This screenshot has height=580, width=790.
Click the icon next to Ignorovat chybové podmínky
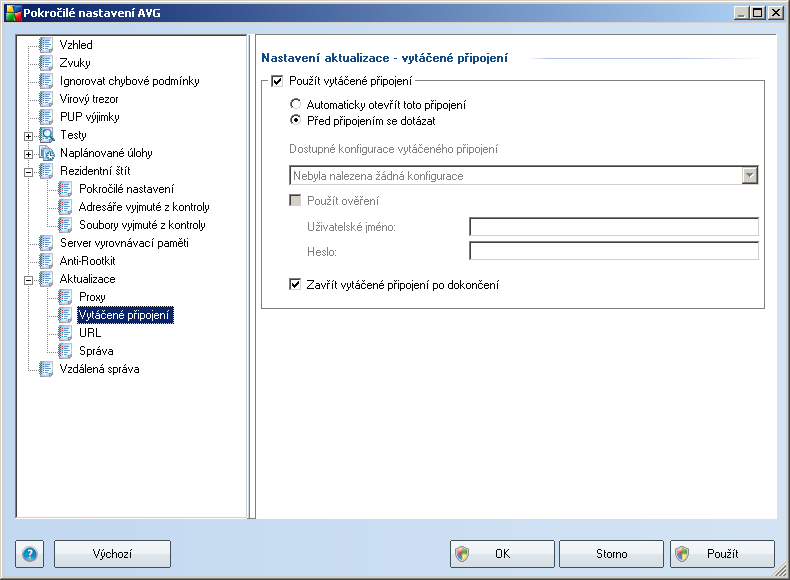click(x=46, y=81)
